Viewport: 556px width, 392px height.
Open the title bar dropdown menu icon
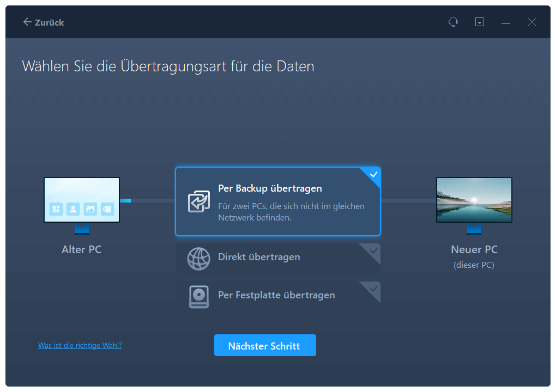click(479, 22)
